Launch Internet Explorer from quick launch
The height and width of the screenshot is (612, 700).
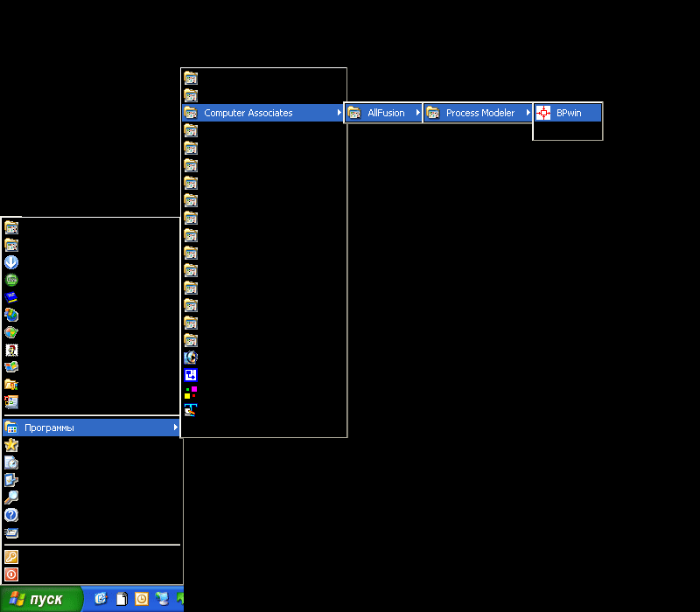(101, 599)
